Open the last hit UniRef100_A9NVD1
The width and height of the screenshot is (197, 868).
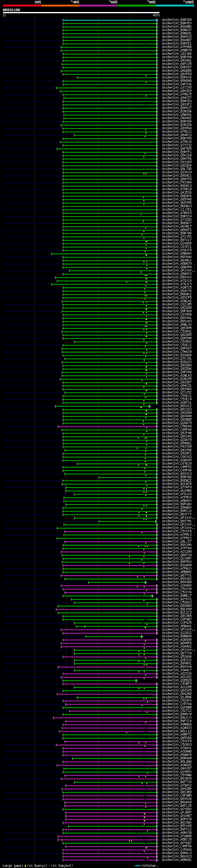[176, 860]
